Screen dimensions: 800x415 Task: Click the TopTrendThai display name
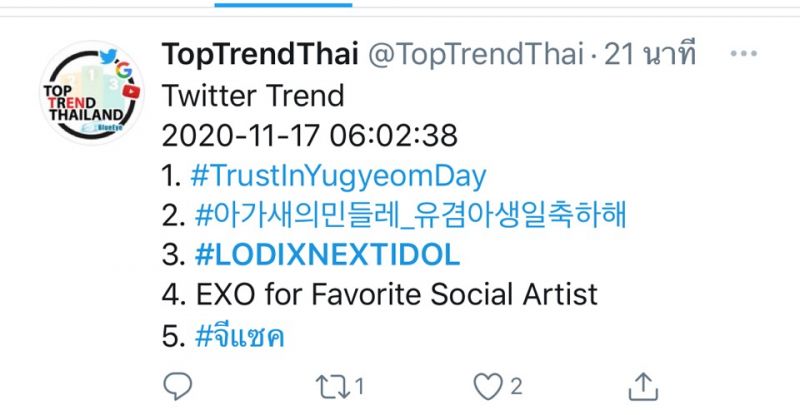pyautogui.click(x=254, y=54)
